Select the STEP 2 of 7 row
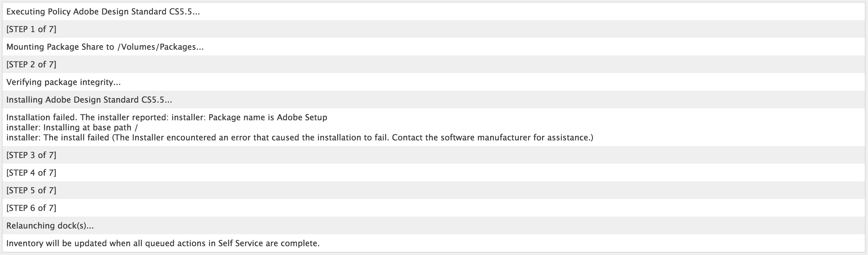This screenshot has height=255, width=868. tap(434, 64)
